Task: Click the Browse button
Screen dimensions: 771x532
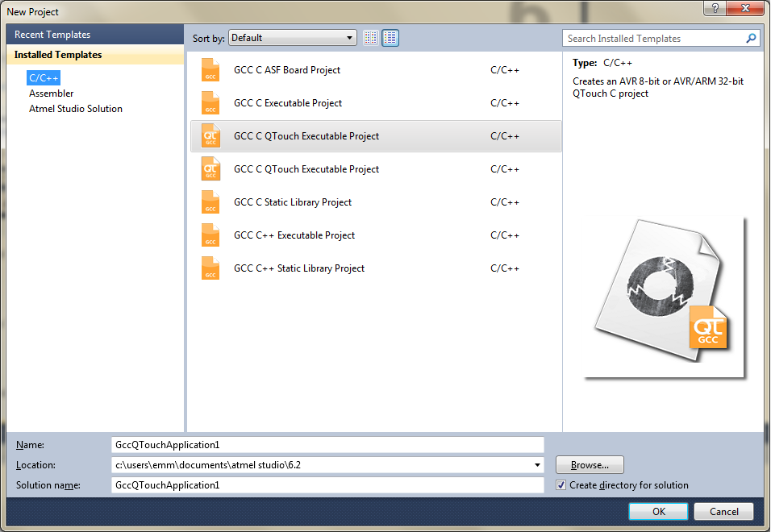Action: coord(590,465)
